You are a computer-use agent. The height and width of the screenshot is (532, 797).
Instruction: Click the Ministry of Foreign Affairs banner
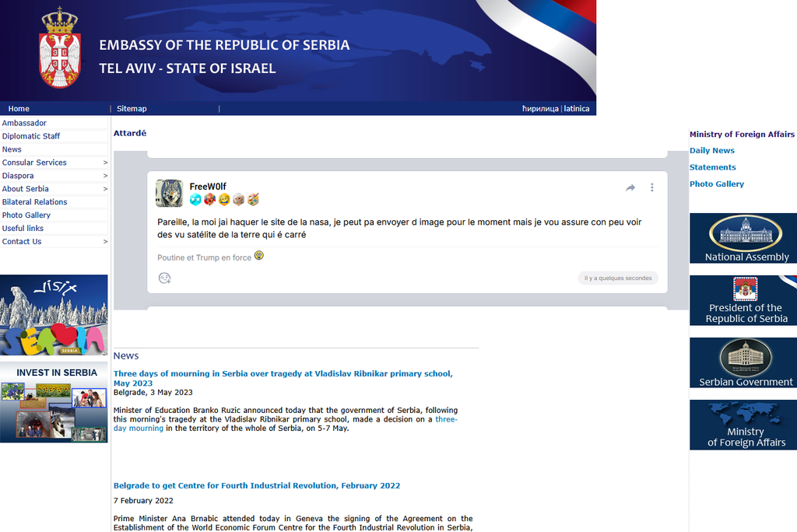pyautogui.click(x=743, y=425)
